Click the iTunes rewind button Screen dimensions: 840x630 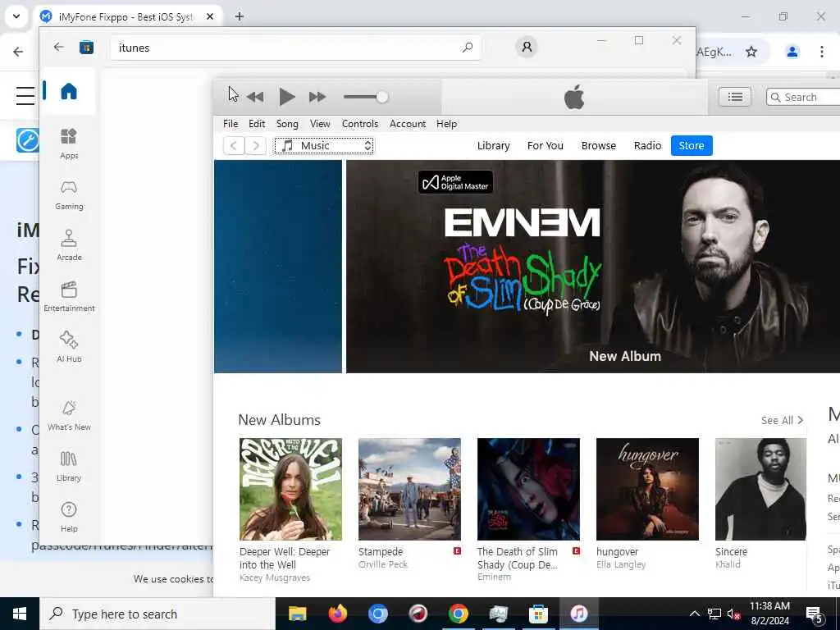tap(255, 97)
